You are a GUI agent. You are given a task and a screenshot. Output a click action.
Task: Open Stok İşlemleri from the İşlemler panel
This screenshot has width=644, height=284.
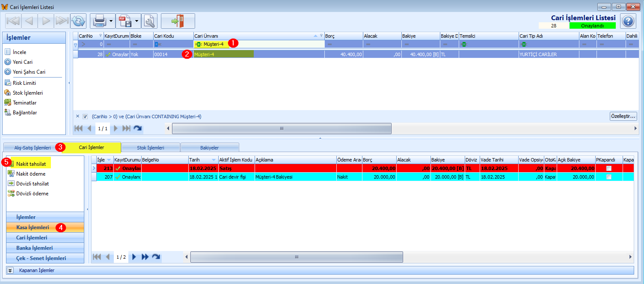[x=27, y=93]
